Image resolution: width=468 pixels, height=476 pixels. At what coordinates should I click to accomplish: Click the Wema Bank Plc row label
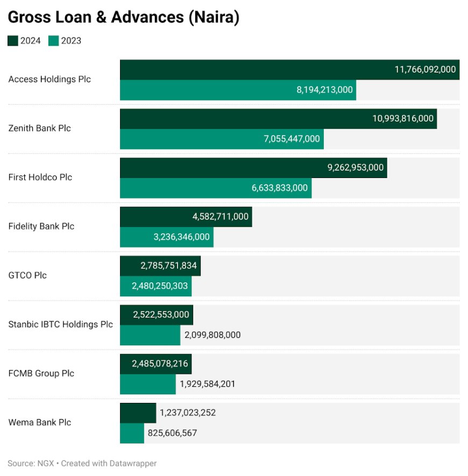39,422
